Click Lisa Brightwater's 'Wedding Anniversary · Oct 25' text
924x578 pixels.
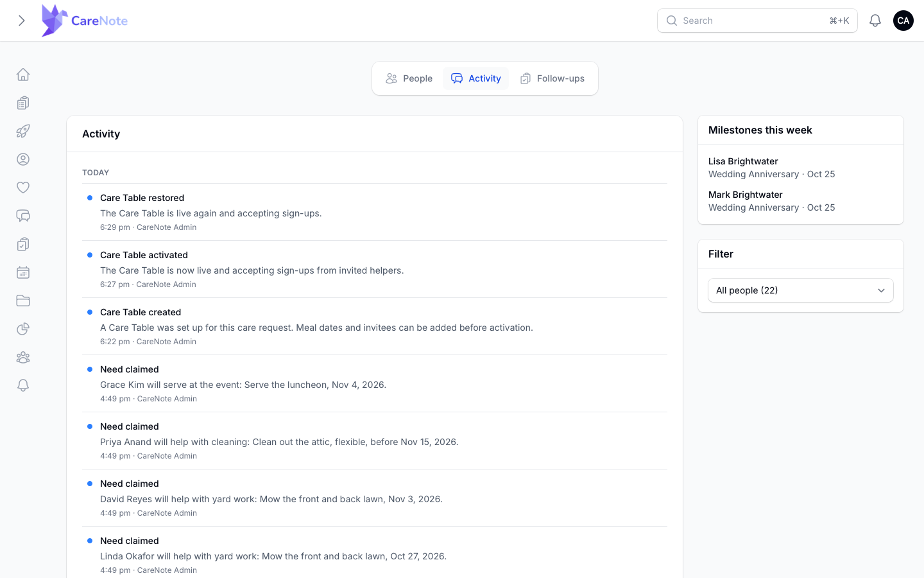click(x=772, y=174)
